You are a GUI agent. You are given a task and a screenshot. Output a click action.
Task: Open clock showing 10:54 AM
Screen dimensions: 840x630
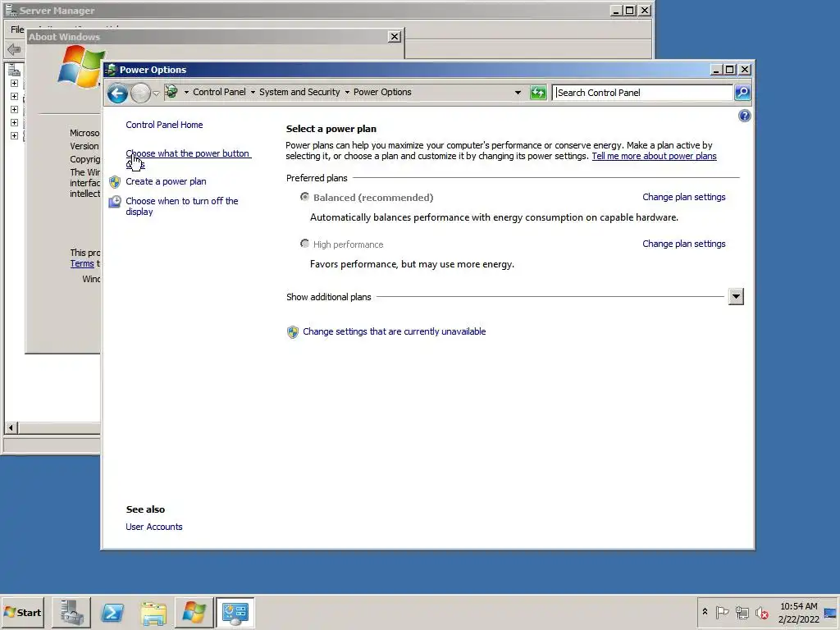pyautogui.click(x=798, y=612)
